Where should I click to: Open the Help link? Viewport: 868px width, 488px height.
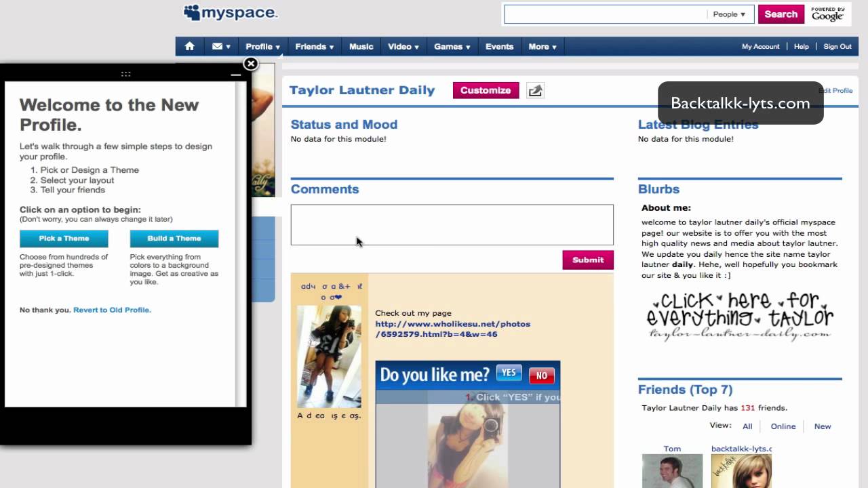[802, 47]
